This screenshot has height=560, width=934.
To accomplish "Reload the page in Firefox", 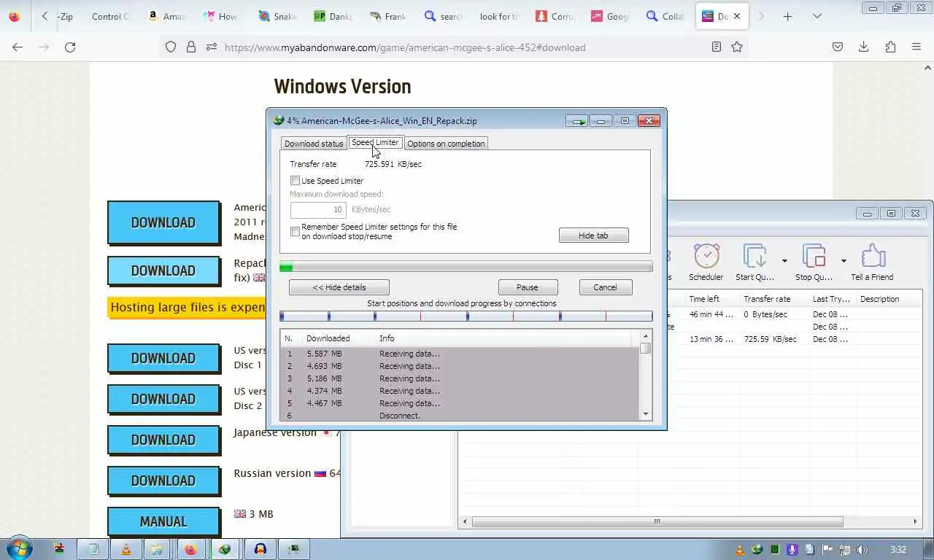I will 70,47.
